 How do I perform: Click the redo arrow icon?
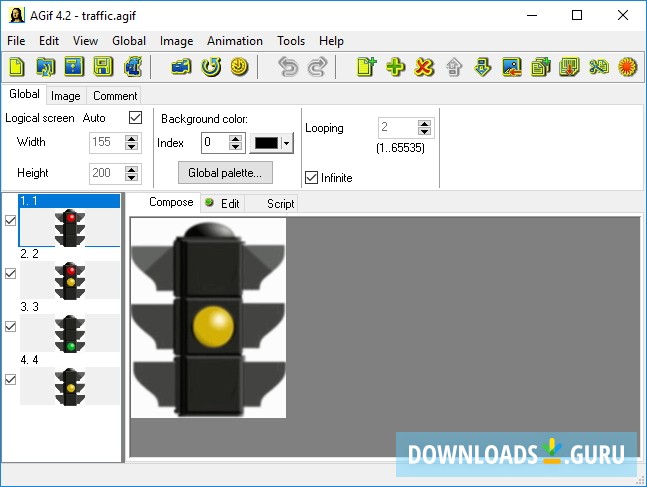click(317, 67)
